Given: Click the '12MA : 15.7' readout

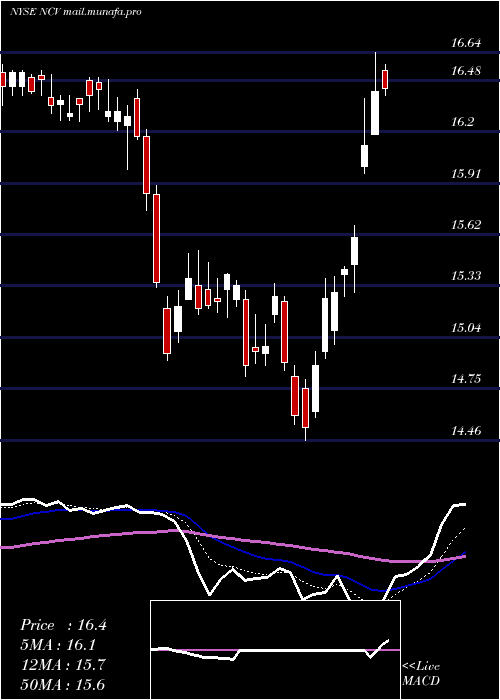Looking at the screenshot, I should [x=63, y=665].
